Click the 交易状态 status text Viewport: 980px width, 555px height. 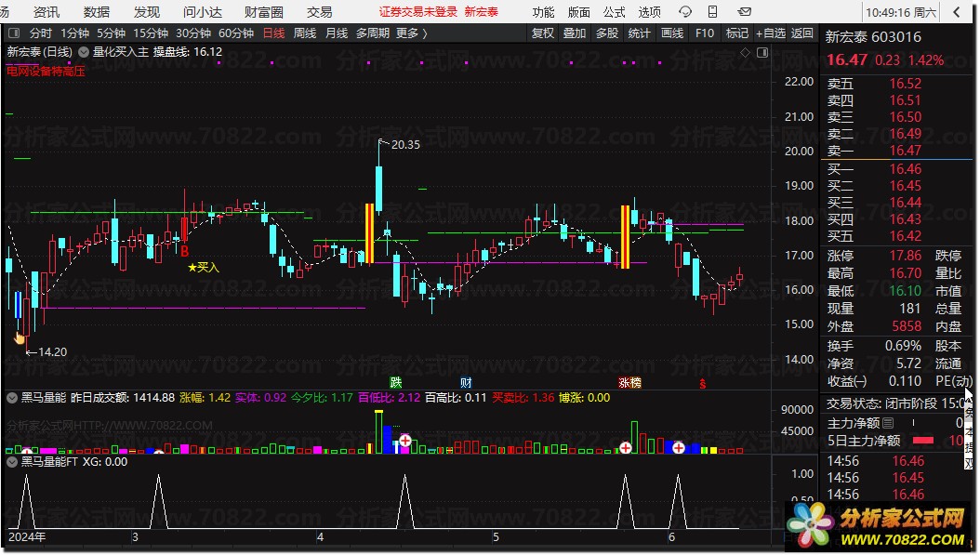click(x=897, y=403)
